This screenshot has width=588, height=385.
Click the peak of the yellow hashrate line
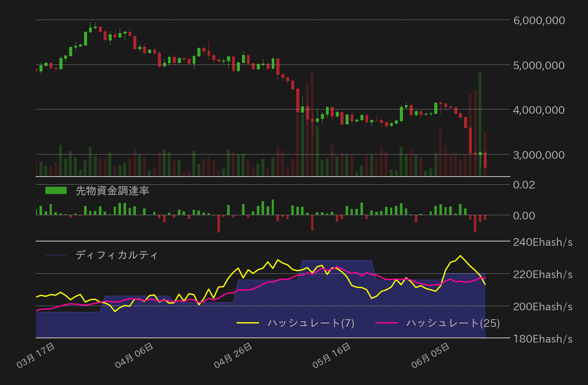[x=461, y=256]
